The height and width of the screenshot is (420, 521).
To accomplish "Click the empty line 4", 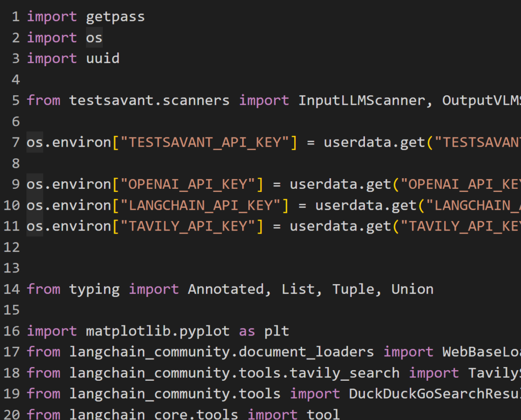I will [204, 79].
